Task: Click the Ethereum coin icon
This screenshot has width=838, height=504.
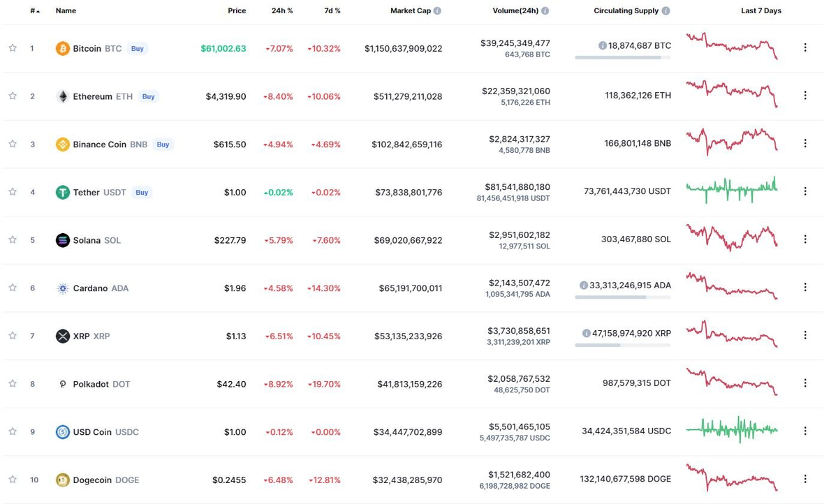Action: tap(63, 96)
